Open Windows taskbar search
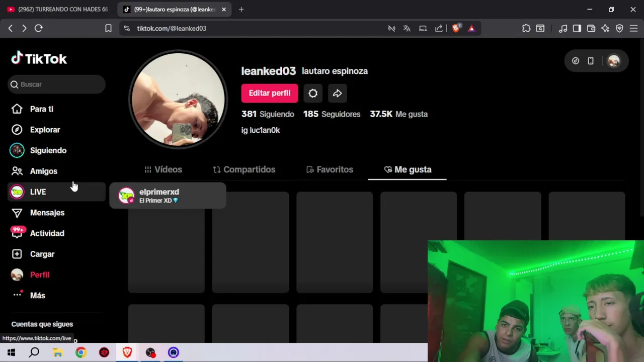Screen dimensions: 644x362 pos(34,352)
